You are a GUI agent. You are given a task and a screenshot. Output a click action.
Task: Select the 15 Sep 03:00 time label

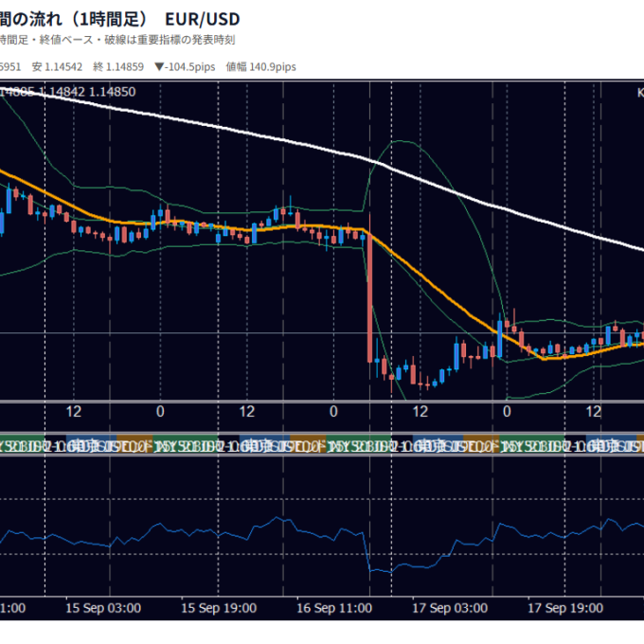103,608
